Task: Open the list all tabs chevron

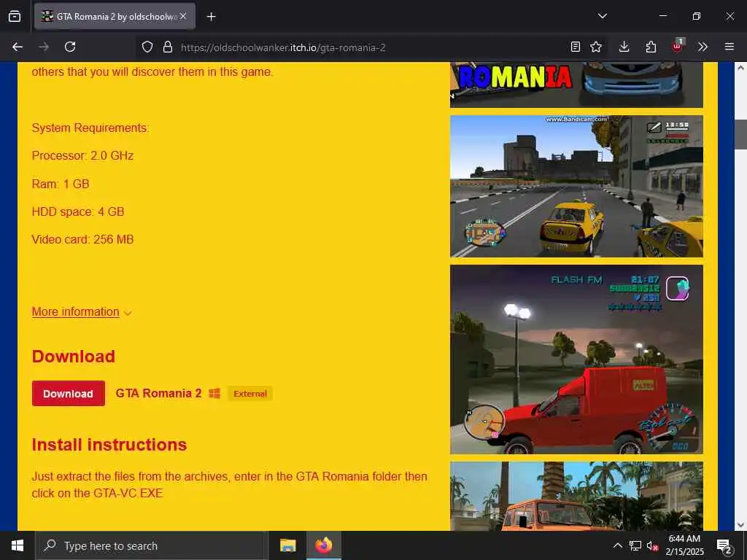Action: coord(602,16)
